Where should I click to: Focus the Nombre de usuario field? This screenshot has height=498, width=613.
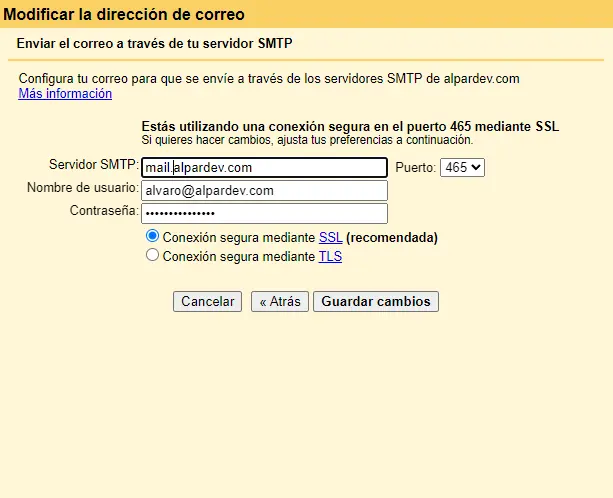coord(264,191)
